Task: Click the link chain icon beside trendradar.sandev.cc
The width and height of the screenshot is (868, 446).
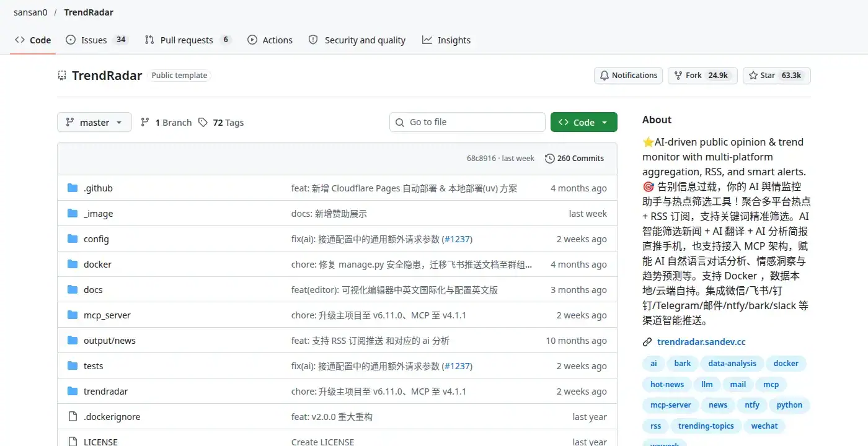Action: pos(647,342)
